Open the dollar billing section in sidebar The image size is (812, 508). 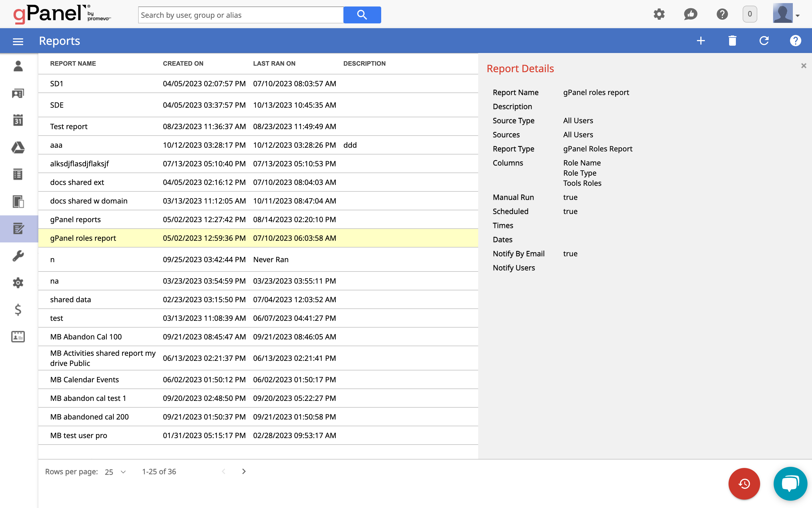coord(18,310)
